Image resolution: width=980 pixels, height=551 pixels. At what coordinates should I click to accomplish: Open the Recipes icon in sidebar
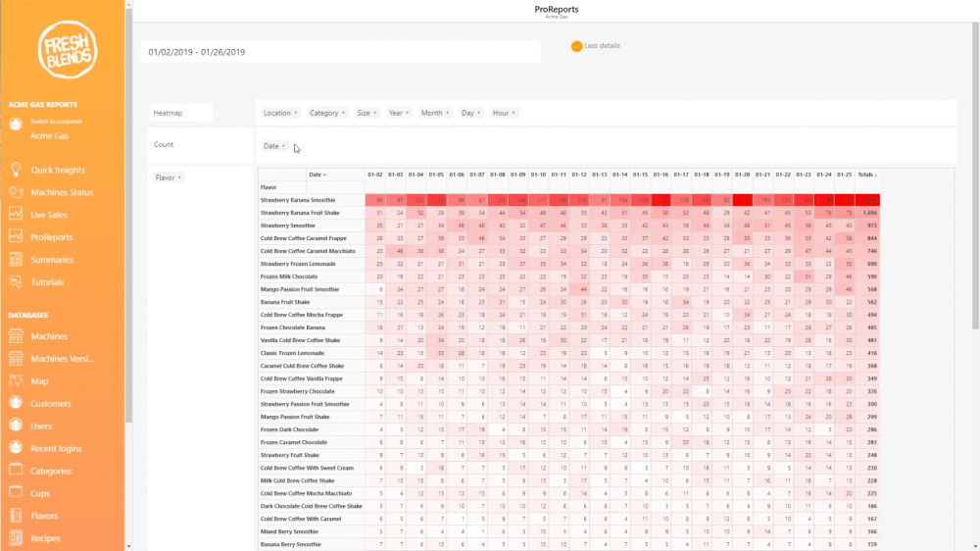click(15, 538)
